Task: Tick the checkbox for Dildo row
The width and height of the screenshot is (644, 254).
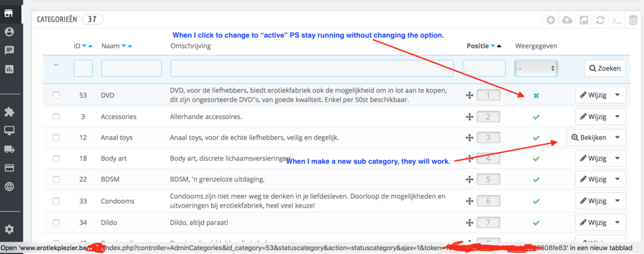Action: click(x=56, y=222)
